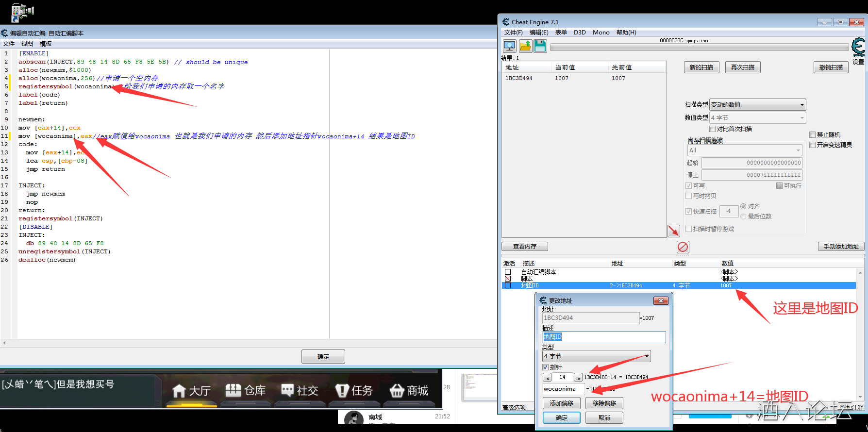This screenshot has width=868, height=432.
Task: Open 视图 menu in auto assembler window
Action: tap(27, 44)
